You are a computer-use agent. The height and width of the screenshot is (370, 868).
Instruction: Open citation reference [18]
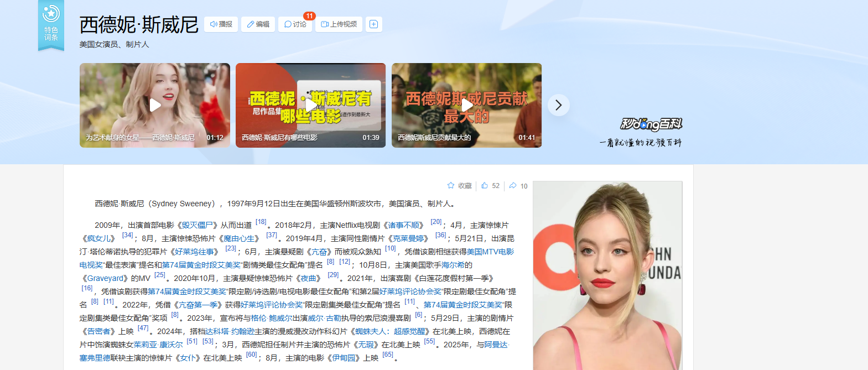(261, 222)
